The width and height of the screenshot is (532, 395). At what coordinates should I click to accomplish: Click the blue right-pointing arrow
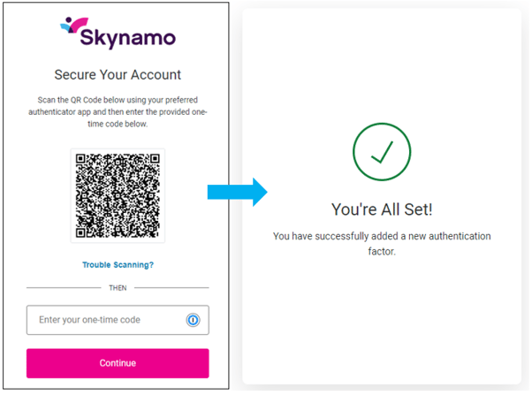click(237, 193)
